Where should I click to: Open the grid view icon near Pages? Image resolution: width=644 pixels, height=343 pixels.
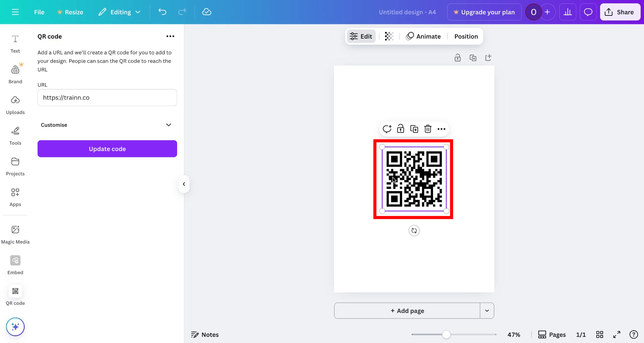pos(600,335)
